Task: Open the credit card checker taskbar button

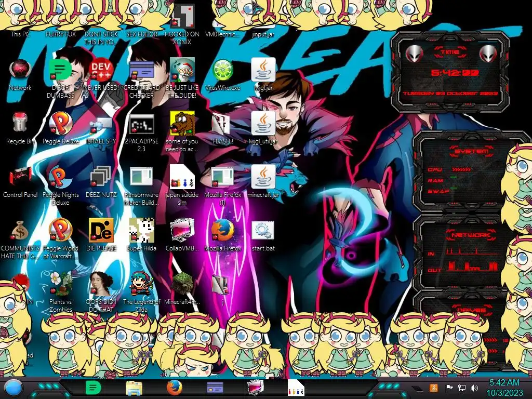Action: (x=215, y=388)
